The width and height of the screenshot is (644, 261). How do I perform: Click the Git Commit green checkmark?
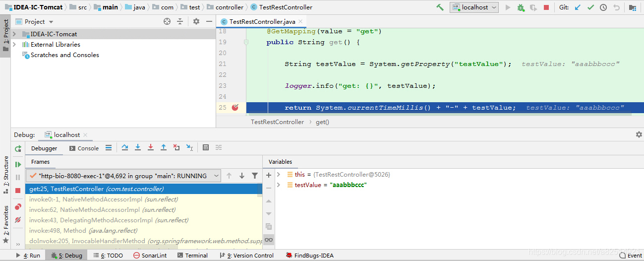(x=590, y=7)
